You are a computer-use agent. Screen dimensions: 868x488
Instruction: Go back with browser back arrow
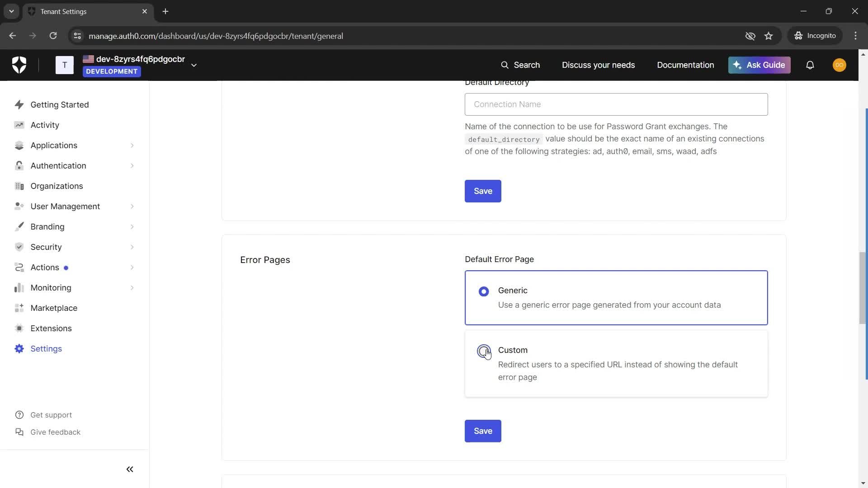pyautogui.click(x=12, y=36)
